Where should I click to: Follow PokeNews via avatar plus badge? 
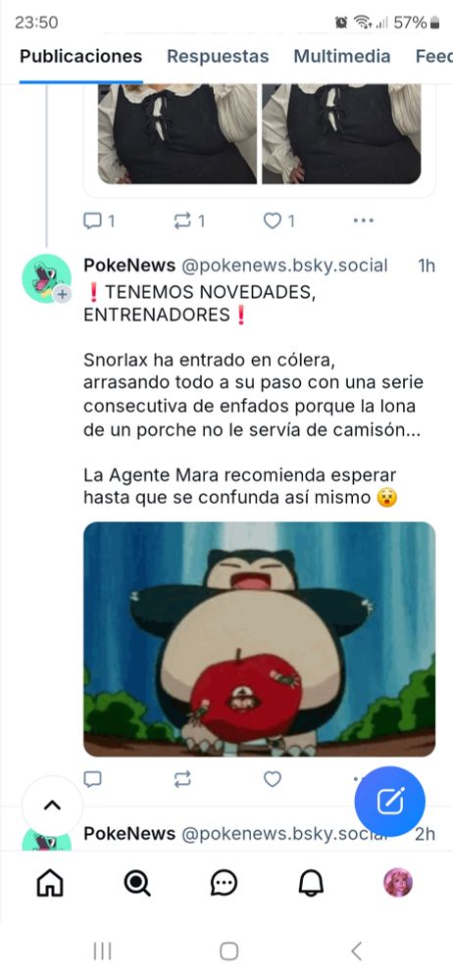[62, 294]
